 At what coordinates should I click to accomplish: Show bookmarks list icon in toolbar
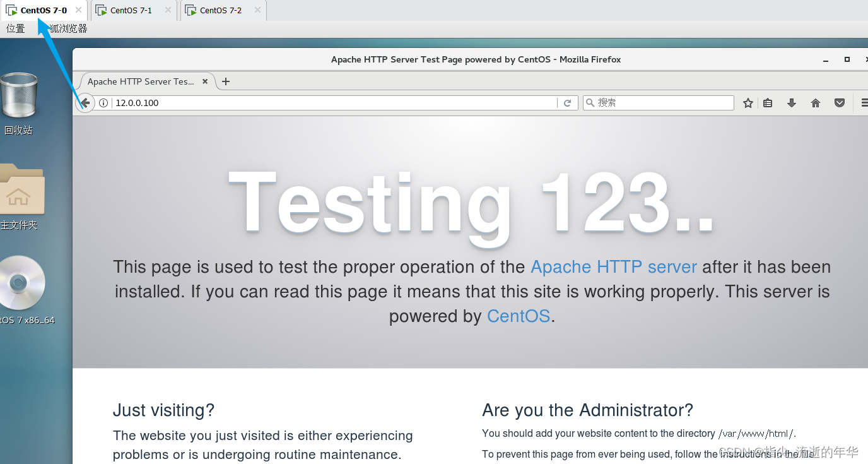(x=768, y=103)
